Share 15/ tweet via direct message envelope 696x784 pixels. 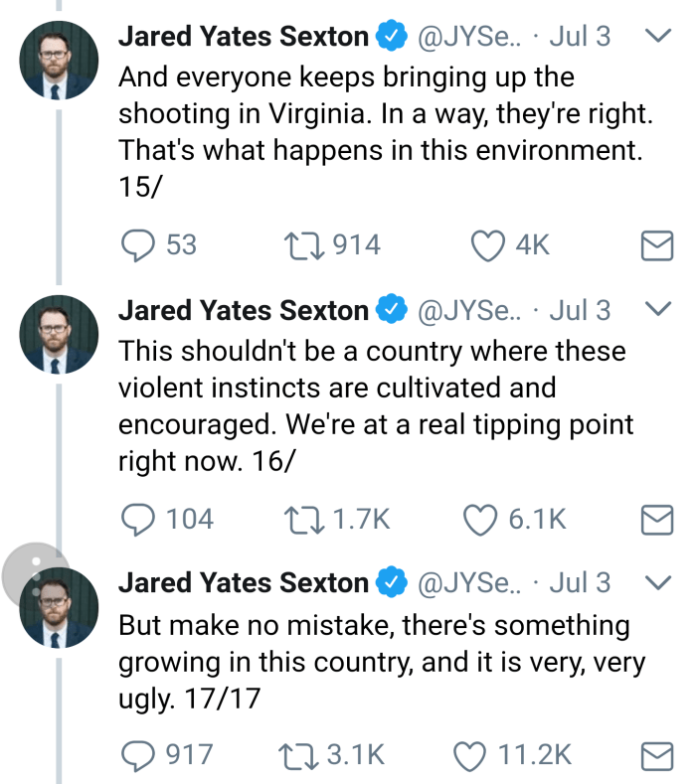click(657, 245)
